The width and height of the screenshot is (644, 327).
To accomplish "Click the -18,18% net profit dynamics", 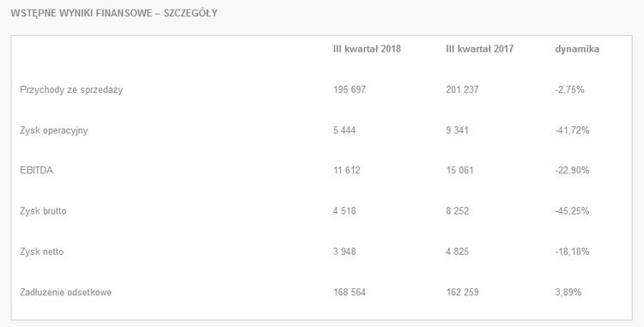I will tap(572, 251).
